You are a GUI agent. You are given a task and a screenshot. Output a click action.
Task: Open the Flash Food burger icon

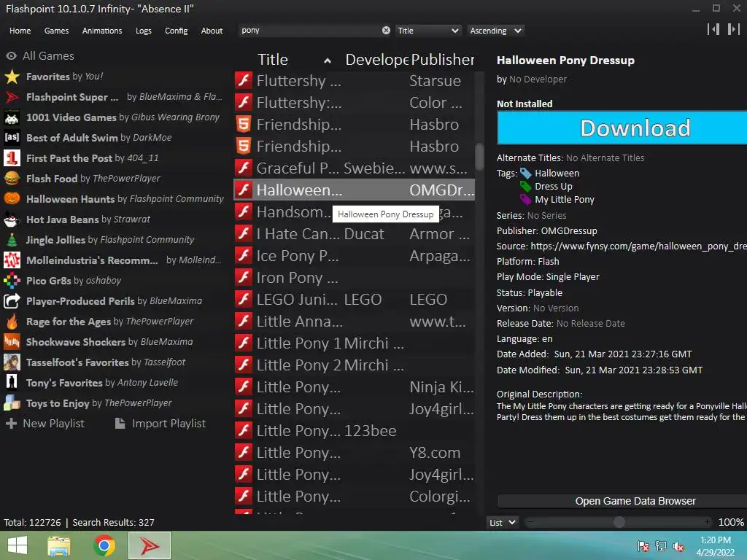click(x=12, y=179)
